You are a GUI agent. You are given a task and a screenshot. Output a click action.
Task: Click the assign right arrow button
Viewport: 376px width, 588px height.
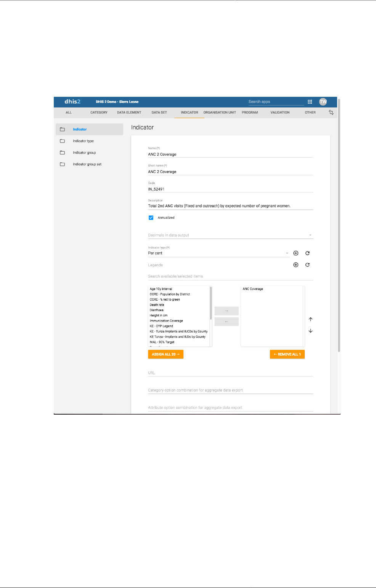pos(227,311)
